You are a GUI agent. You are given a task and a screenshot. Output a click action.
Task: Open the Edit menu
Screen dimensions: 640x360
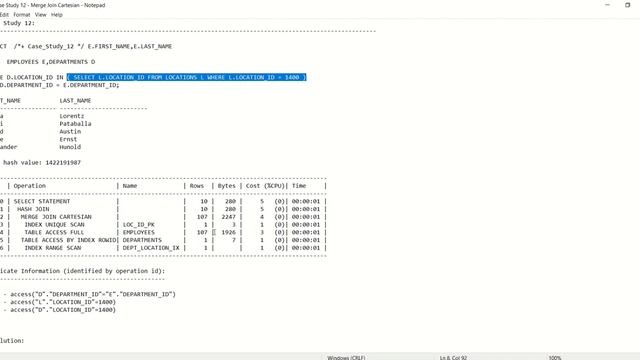click(4, 15)
